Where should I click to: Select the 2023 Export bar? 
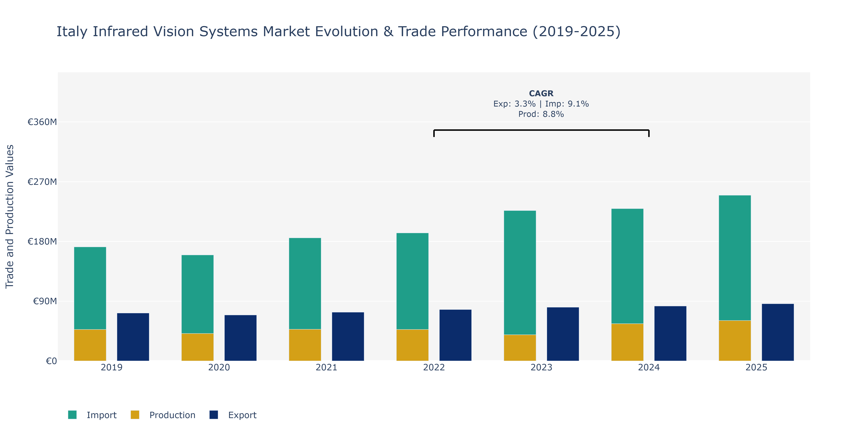pos(563,334)
